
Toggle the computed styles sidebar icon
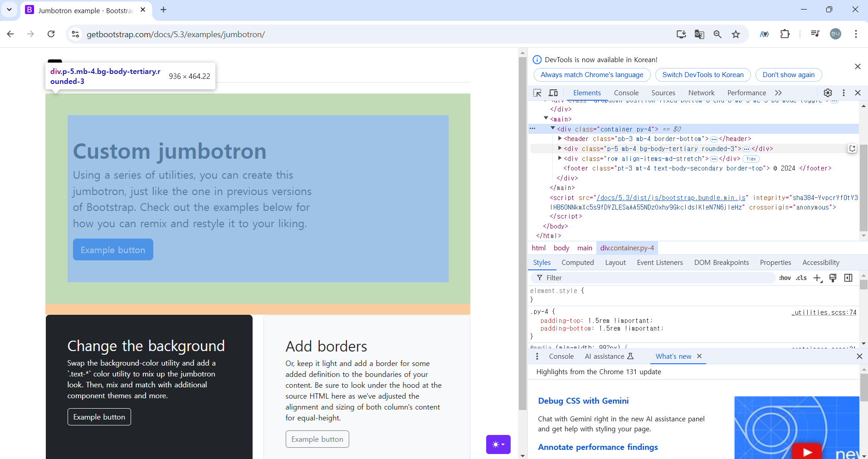[848, 278]
